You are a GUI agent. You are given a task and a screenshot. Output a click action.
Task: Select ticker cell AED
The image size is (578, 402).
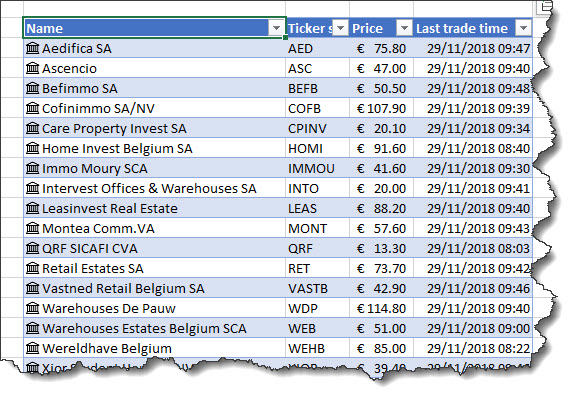(317, 48)
